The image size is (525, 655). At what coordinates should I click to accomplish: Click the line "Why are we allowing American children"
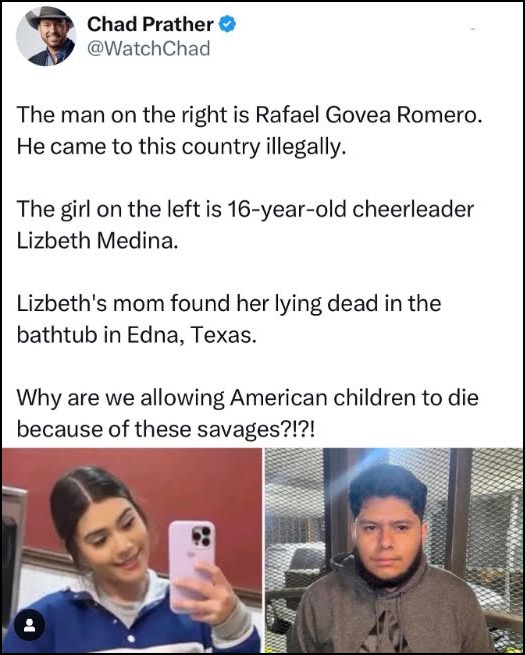(x=248, y=397)
